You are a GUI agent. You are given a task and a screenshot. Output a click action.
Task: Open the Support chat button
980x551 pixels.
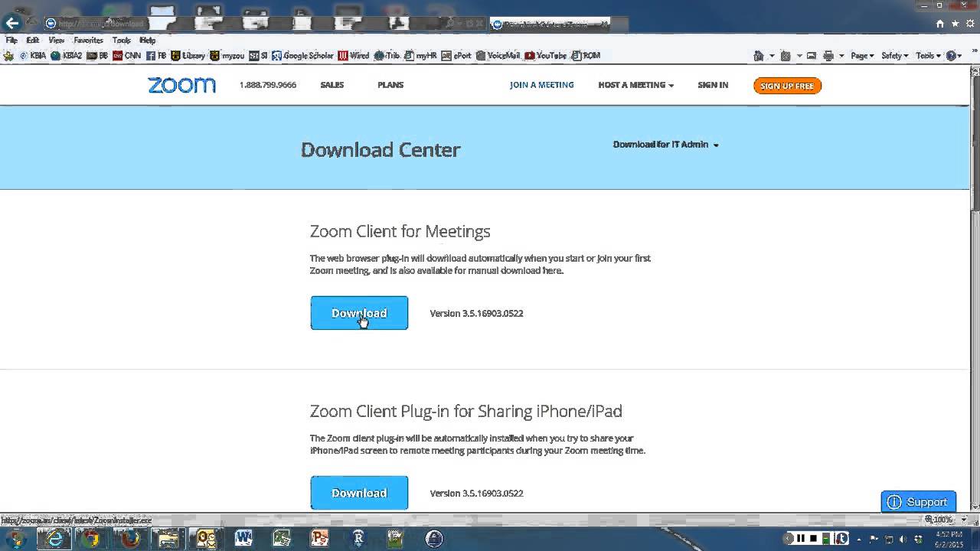click(x=918, y=502)
